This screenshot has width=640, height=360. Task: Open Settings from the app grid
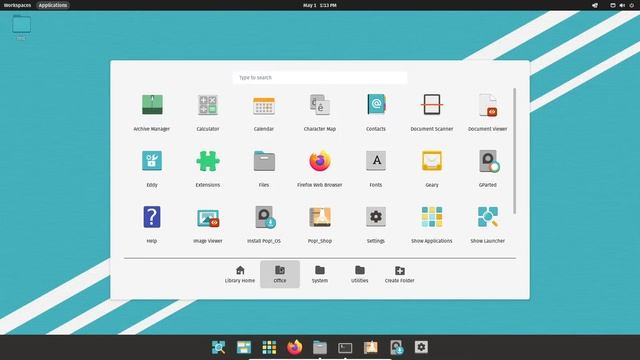(x=376, y=224)
